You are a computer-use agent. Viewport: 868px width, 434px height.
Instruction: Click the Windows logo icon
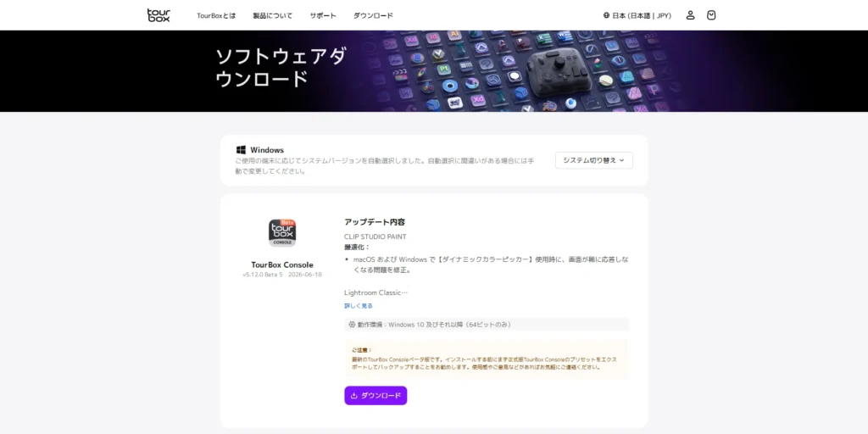coord(241,150)
